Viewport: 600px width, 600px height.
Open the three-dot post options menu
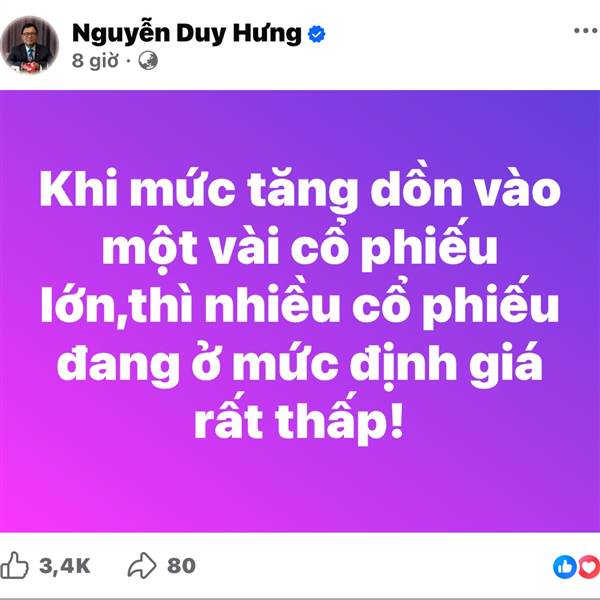[x=586, y=31]
